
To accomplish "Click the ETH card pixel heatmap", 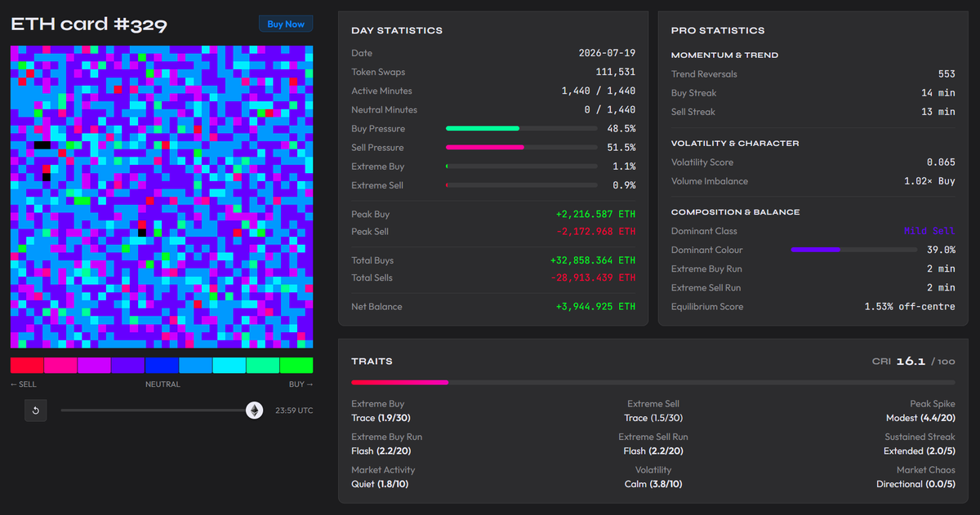I will [162, 197].
